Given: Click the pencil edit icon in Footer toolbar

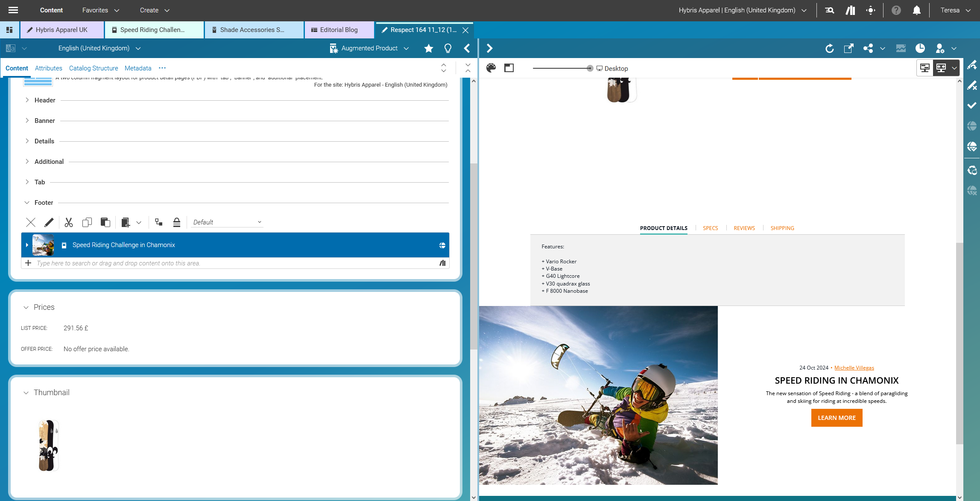Looking at the screenshot, I should pyautogui.click(x=49, y=222).
